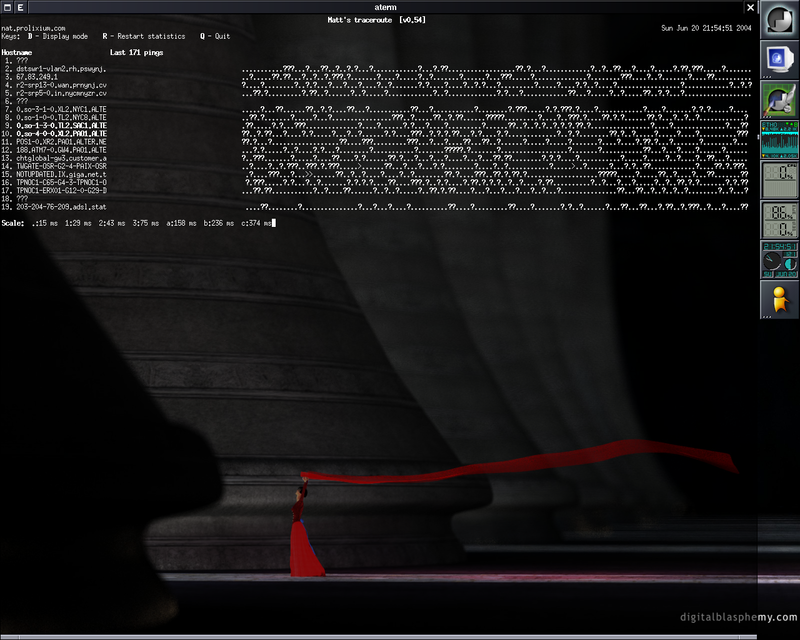
Task: Click the CPU load monitor dockapp
Action: pyautogui.click(x=780, y=180)
